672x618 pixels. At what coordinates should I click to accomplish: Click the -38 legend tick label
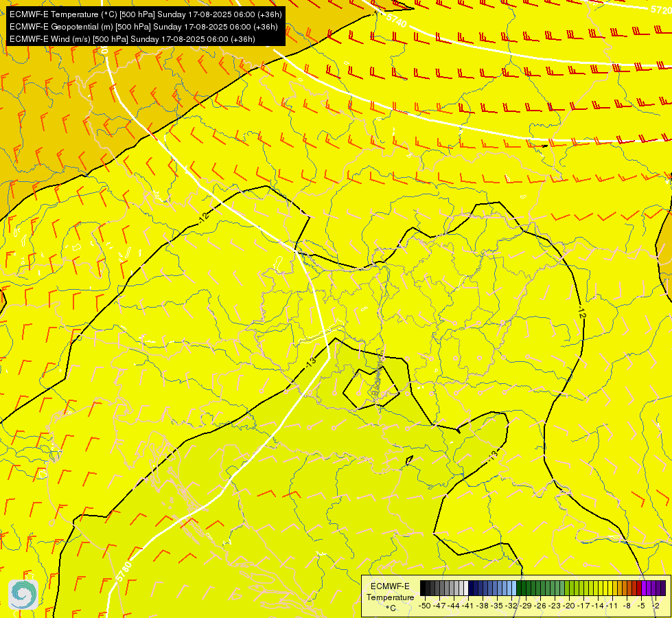(x=482, y=606)
